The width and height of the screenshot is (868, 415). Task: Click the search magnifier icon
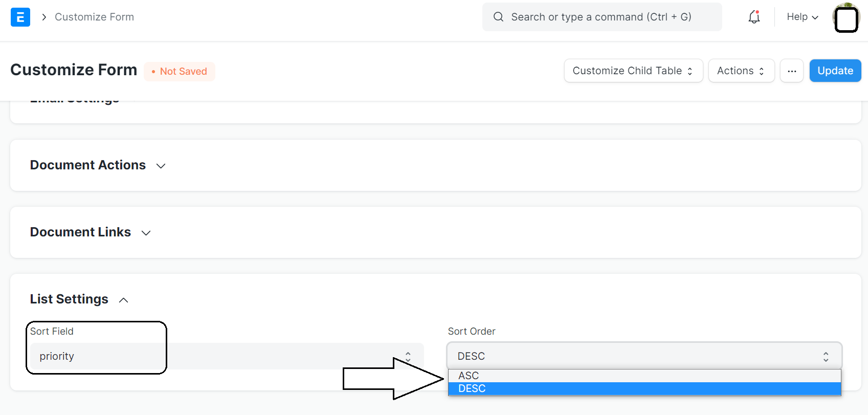pos(498,17)
